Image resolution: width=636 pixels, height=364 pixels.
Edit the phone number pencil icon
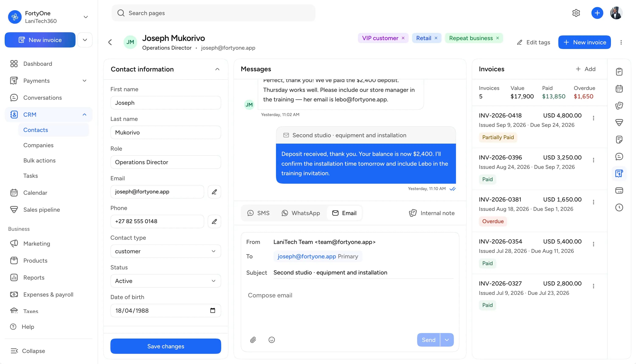[x=214, y=221]
